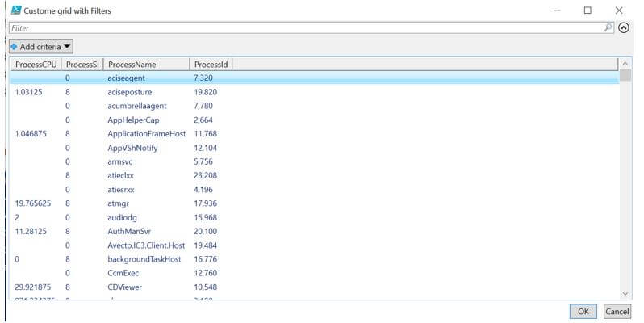
Task: Click the scrollbar up arrow
Action: 625,64
